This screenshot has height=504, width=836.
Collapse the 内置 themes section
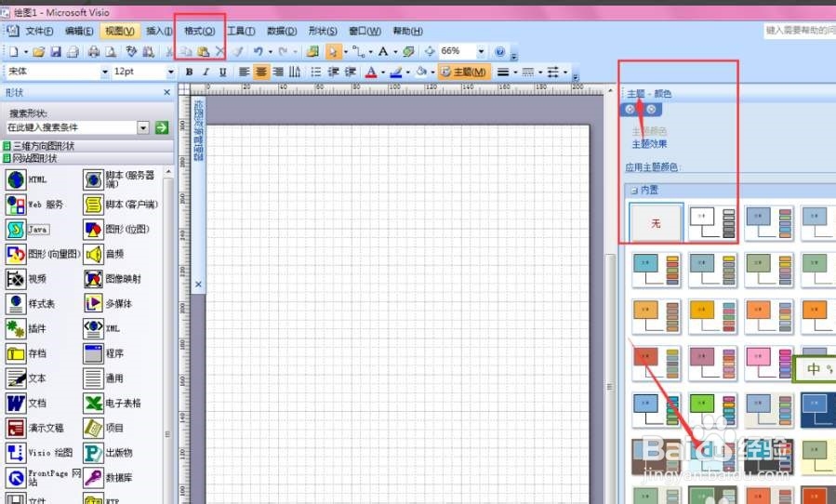(x=634, y=191)
